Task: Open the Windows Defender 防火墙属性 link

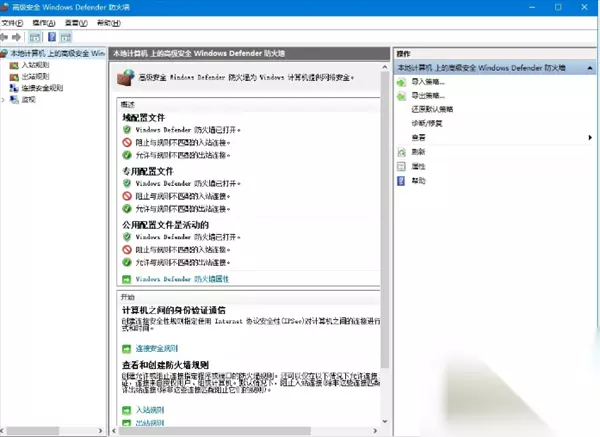Action: click(182, 279)
